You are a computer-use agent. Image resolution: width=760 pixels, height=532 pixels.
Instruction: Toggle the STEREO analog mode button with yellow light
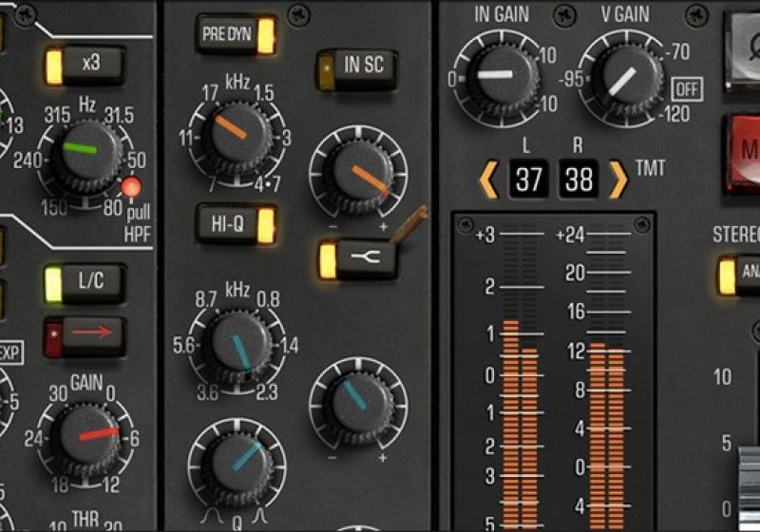739,275
